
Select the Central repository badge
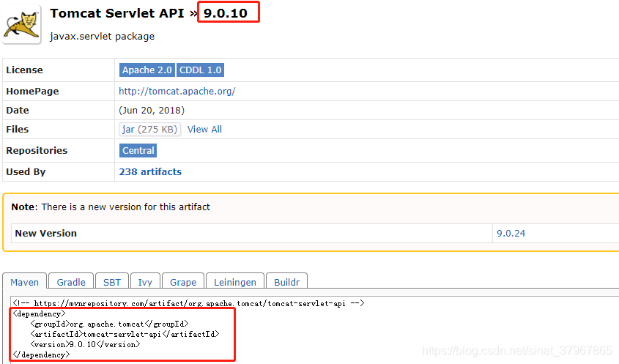(138, 150)
